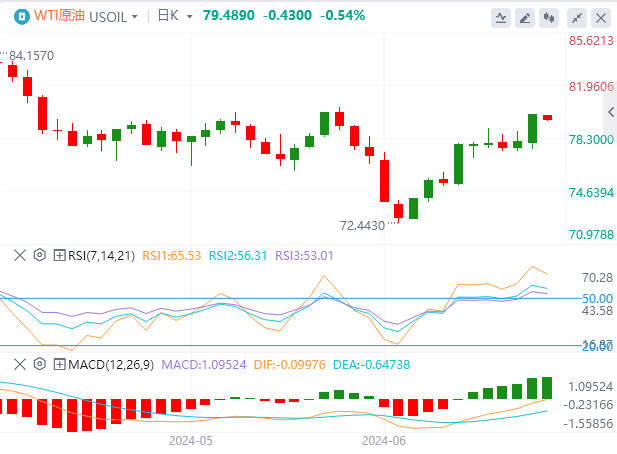Click the -0.54% change percentage

click(342, 15)
